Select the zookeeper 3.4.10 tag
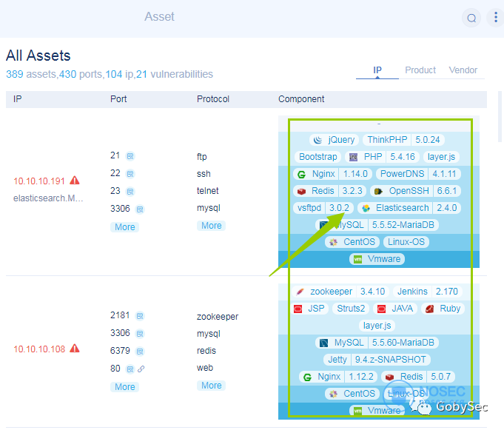Screen dimensions: 504x430 pos(340,292)
